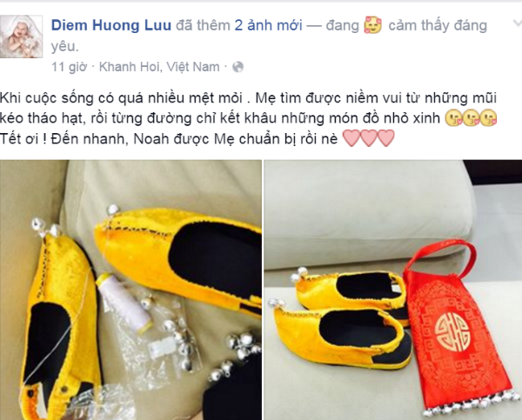Open the right photo with red pouch

click(x=393, y=290)
